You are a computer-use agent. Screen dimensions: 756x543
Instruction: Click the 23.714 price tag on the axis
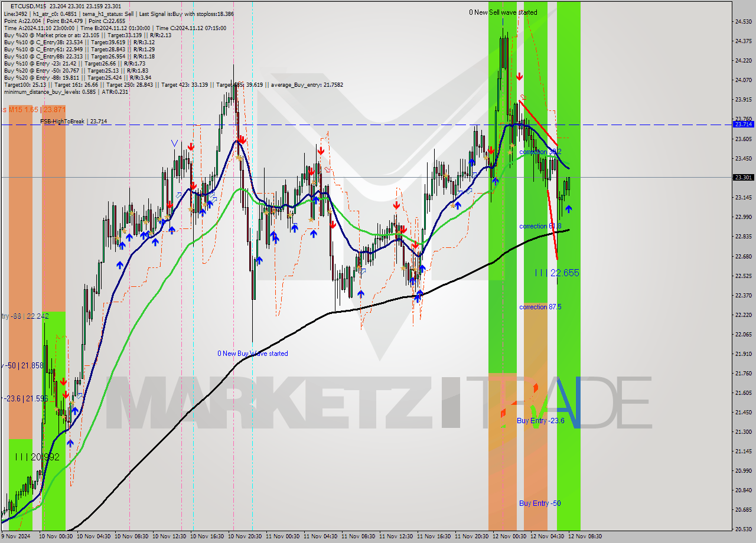(743, 125)
